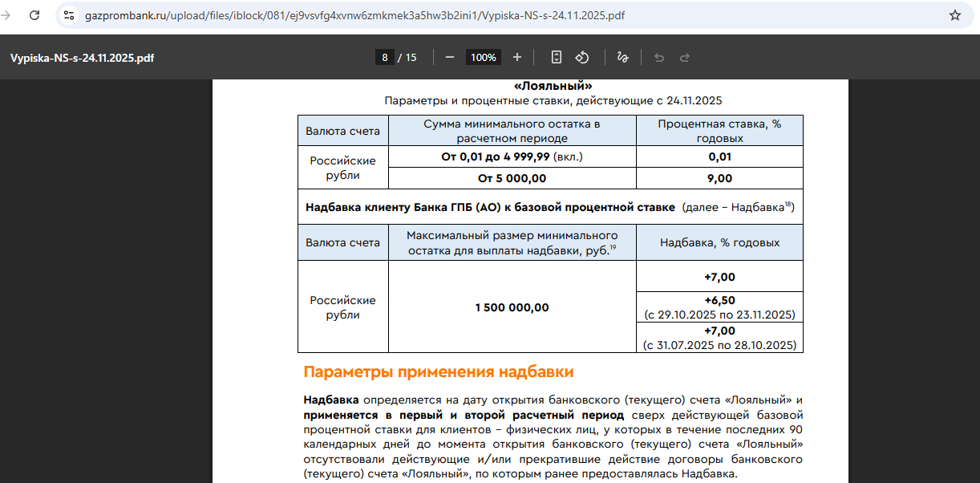Zoom in the PDF with plus button
This screenshot has width=980, height=483.
point(517,57)
